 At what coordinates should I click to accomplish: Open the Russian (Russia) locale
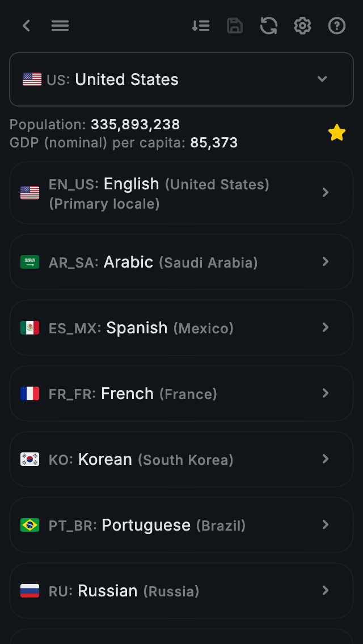click(x=181, y=591)
